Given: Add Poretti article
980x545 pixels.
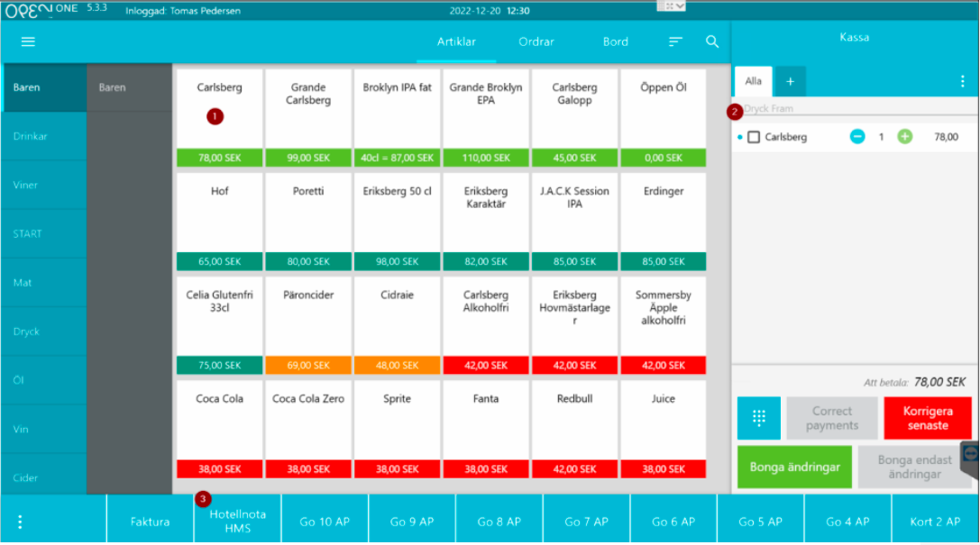Looking at the screenshot, I should [x=308, y=222].
